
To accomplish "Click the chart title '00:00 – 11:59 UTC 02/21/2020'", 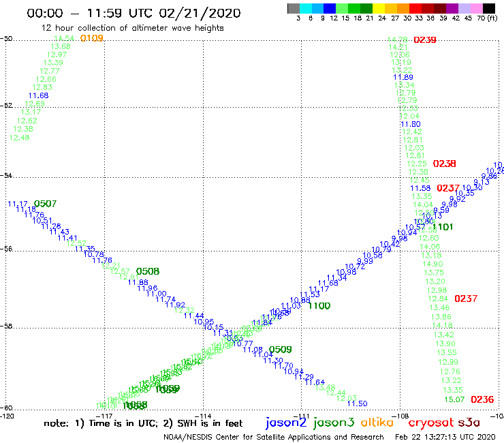I will tap(133, 13).
